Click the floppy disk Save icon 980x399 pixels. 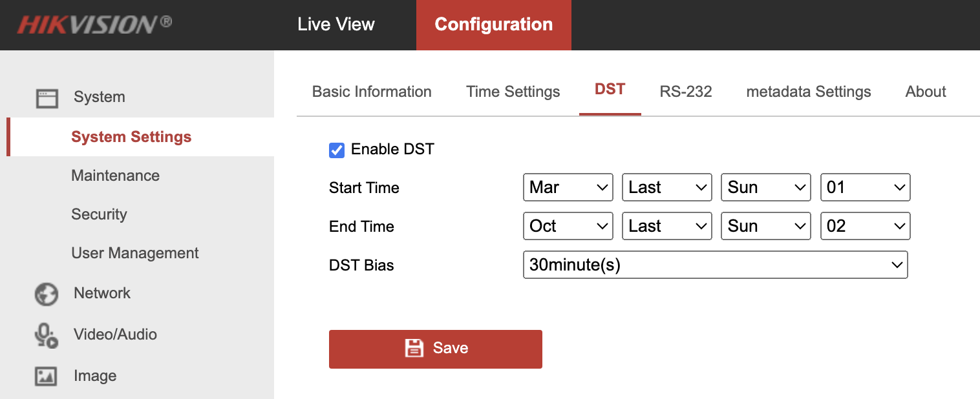point(414,349)
